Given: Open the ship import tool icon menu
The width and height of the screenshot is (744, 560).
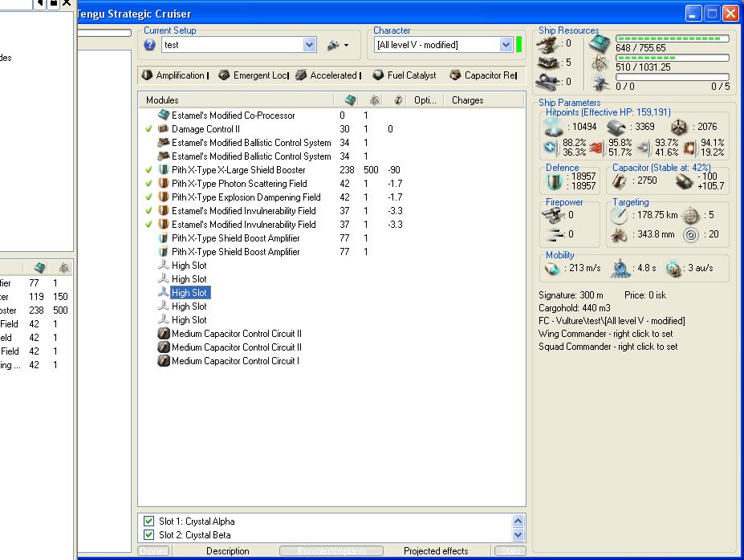Looking at the screenshot, I should [333, 45].
